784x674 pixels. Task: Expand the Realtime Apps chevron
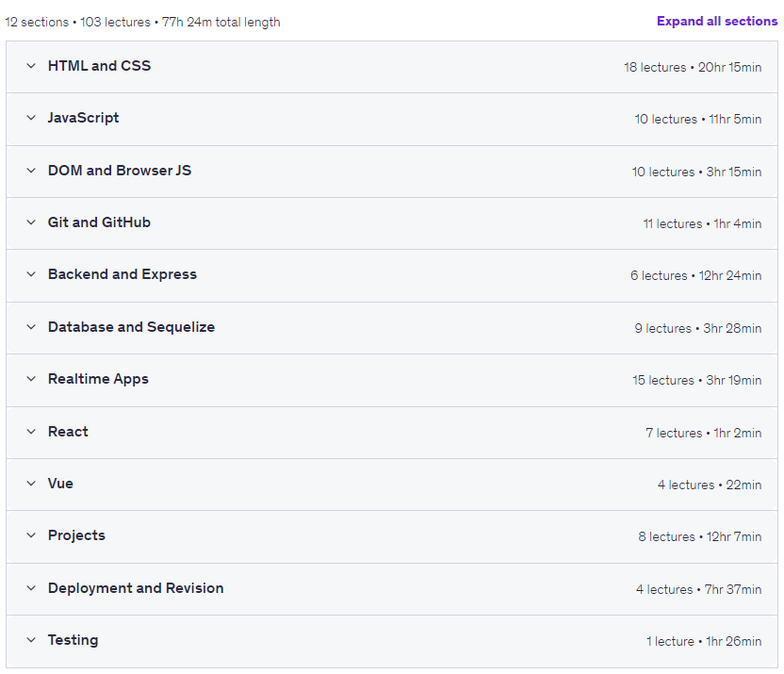click(31, 379)
